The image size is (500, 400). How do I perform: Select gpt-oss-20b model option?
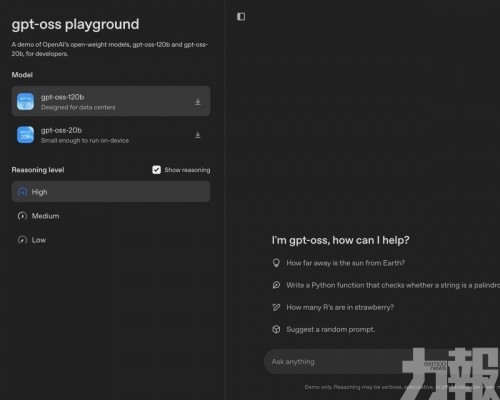coord(111,135)
